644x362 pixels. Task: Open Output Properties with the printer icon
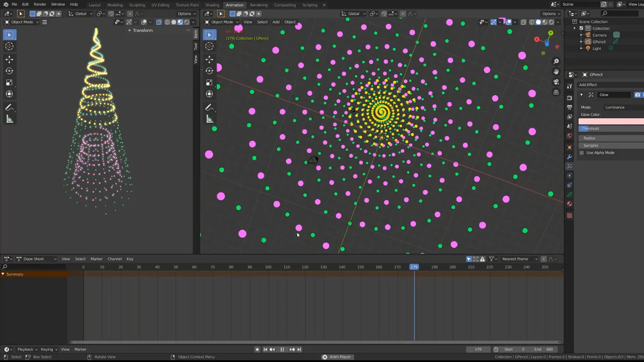[569, 107]
